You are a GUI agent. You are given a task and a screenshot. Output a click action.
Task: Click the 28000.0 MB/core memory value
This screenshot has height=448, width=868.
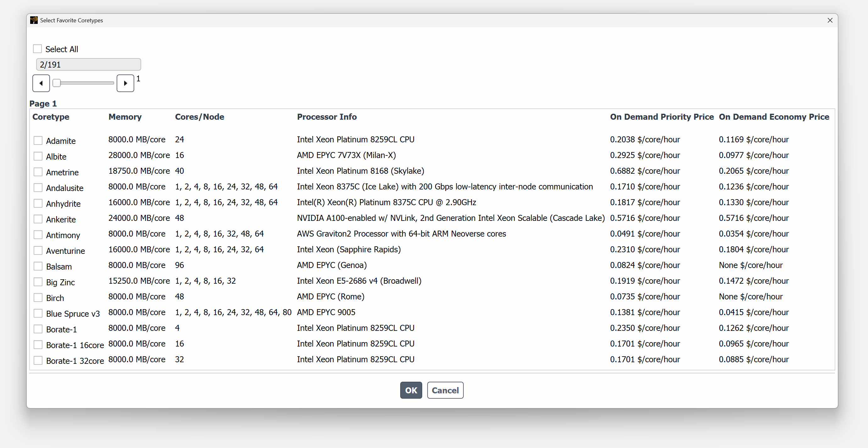[139, 155]
